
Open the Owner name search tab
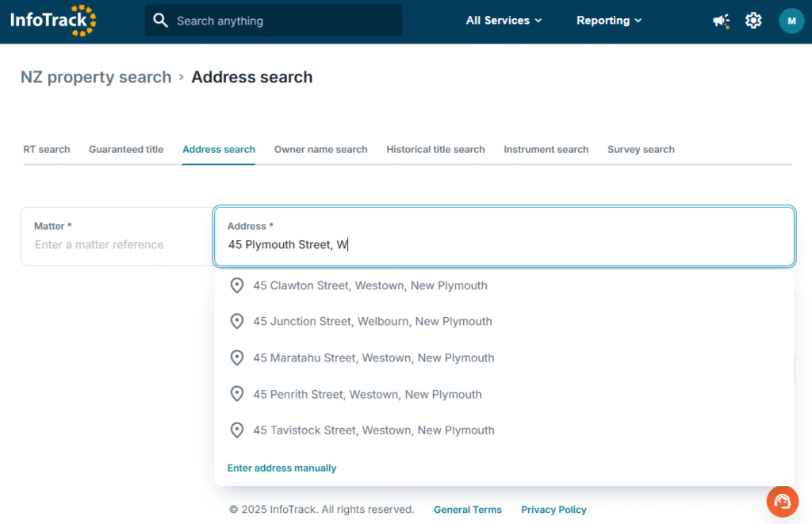(x=320, y=149)
